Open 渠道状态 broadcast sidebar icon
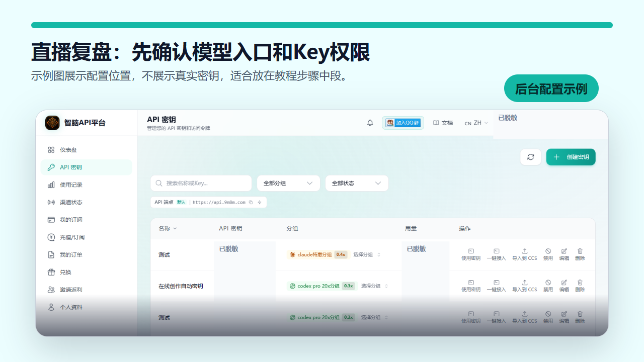 [x=51, y=202]
